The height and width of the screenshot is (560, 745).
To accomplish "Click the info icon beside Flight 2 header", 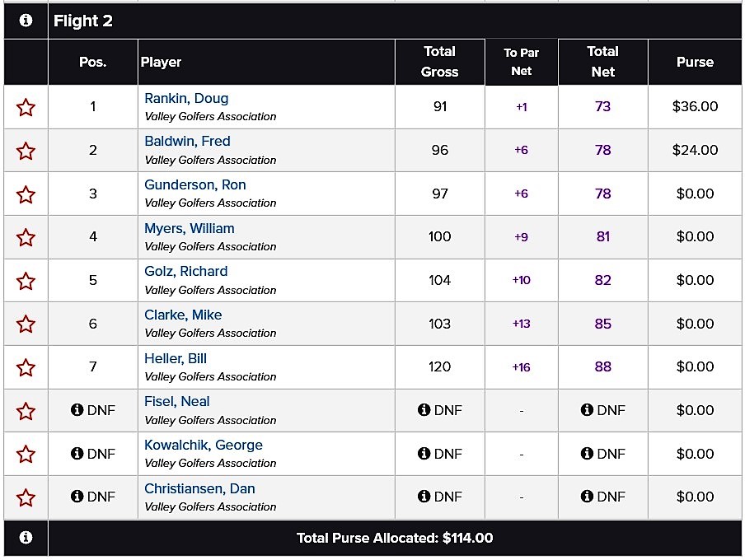I will (26, 21).
